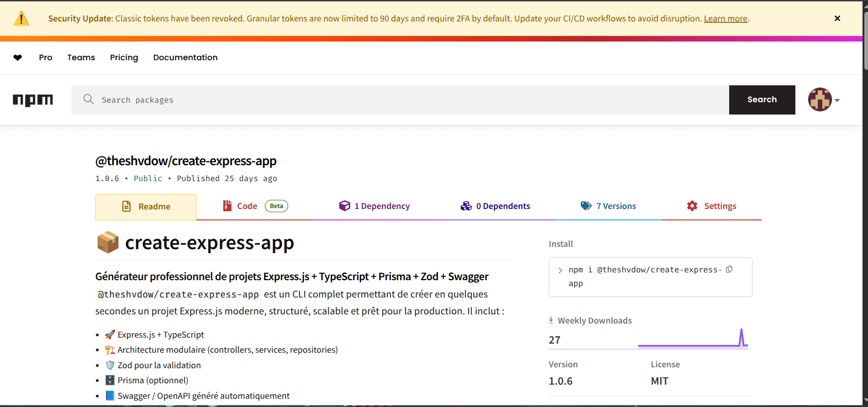Image resolution: width=868 pixels, height=407 pixels.
Task: Click the blue book emoji by Swagger
Action: click(x=110, y=396)
